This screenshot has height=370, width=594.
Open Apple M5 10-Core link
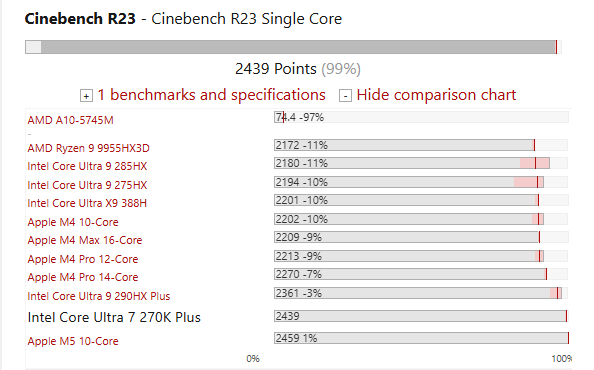73,341
